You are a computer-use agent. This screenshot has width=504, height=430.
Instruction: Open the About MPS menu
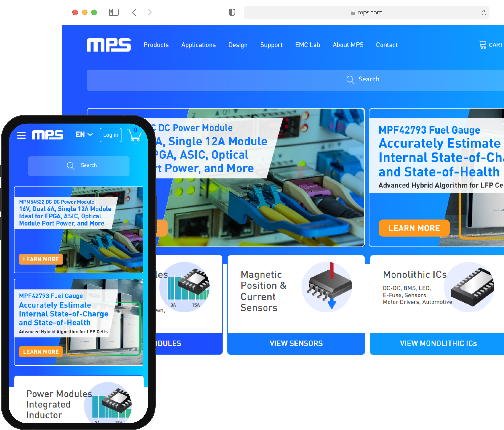coord(348,45)
